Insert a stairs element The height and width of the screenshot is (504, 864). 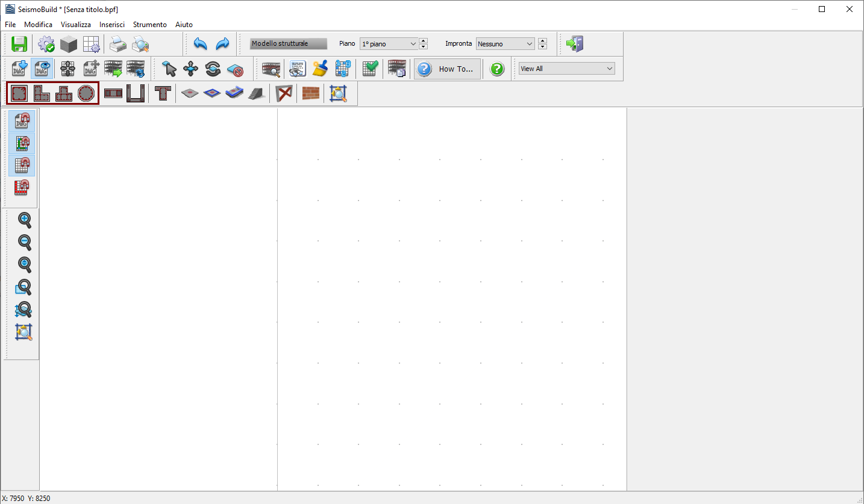coord(256,93)
